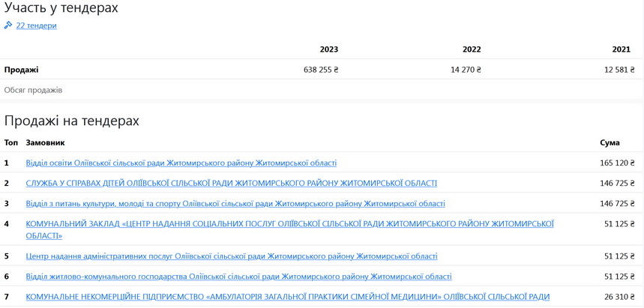Open the 22 тендери link
644x308 pixels.
click(36, 25)
